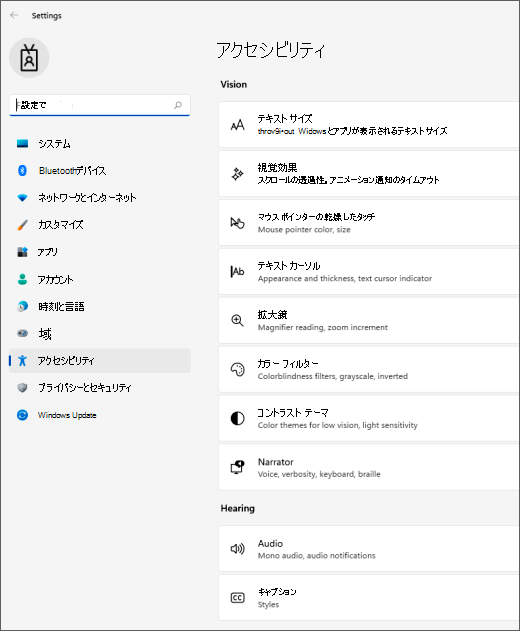
Task: Click the 域 label in the sidebar
Action: click(x=45, y=334)
